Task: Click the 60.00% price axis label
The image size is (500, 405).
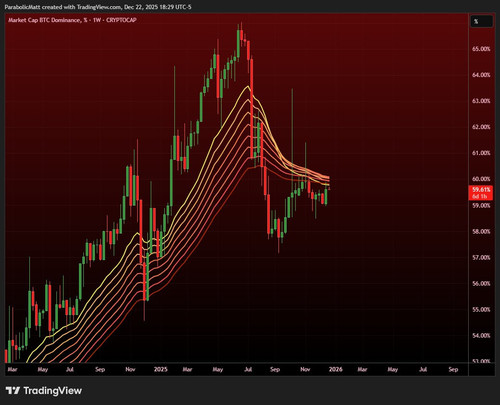Action: pyautogui.click(x=481, y=179)
